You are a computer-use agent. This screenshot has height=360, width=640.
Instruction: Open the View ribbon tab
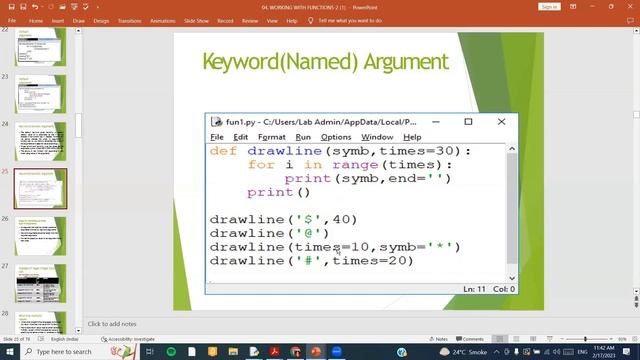point(272,20)
